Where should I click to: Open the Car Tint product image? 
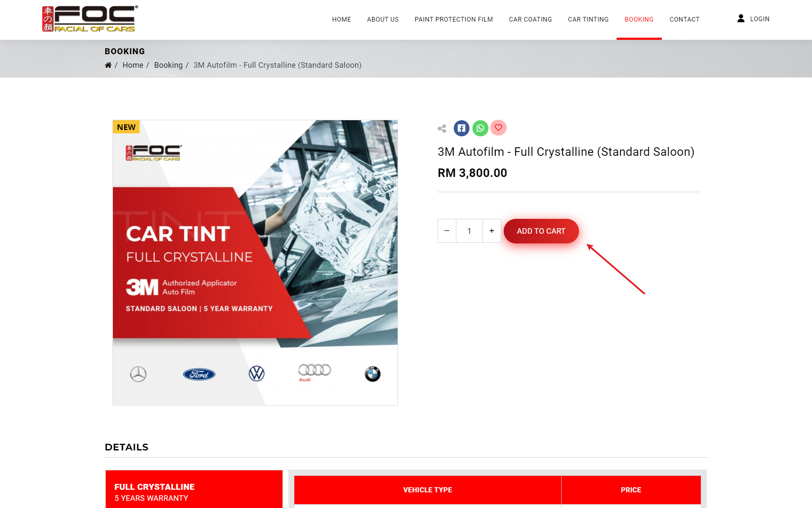point(255,262)
